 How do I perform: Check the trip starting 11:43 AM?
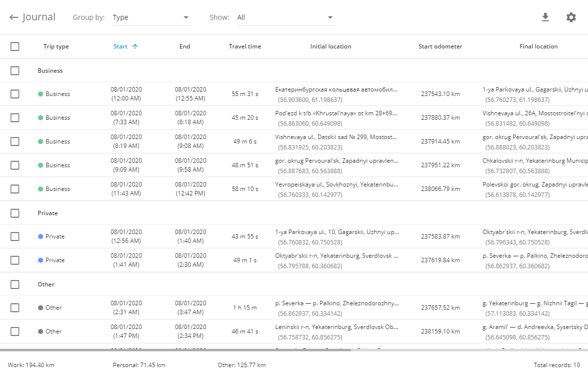click(15, 189)
